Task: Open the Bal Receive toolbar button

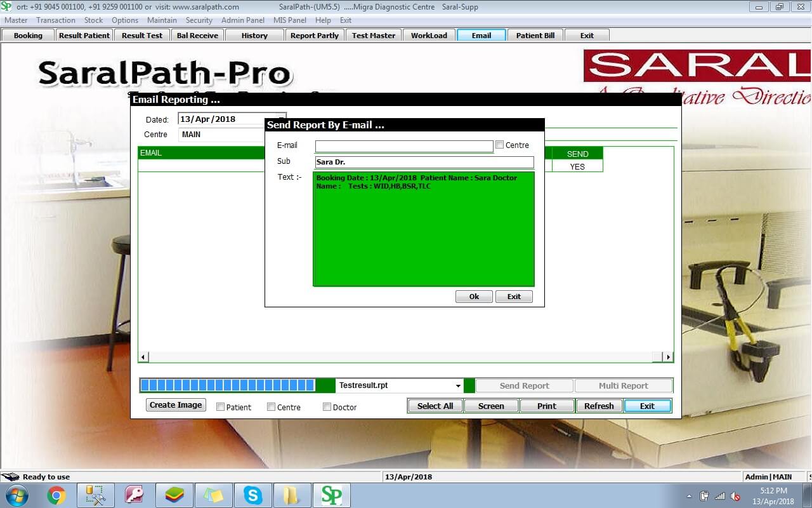Action: [x=197, y=36]
